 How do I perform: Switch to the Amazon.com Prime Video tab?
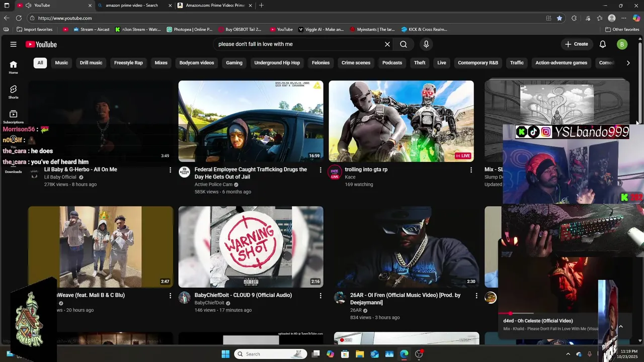215,6
